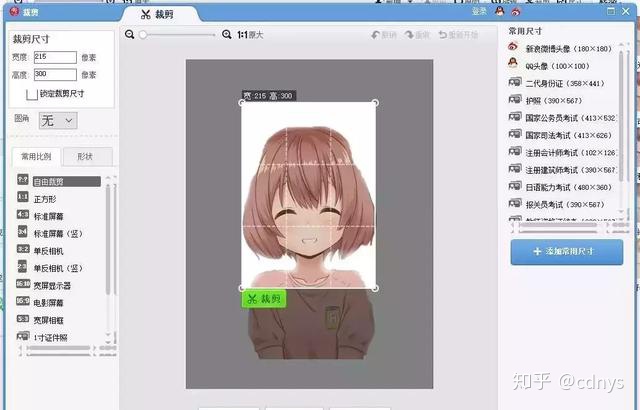Image resolution: width=640 pixels, height=410 pixels.
Task: Click the zoom slider handle
Action: pos(143,35)
